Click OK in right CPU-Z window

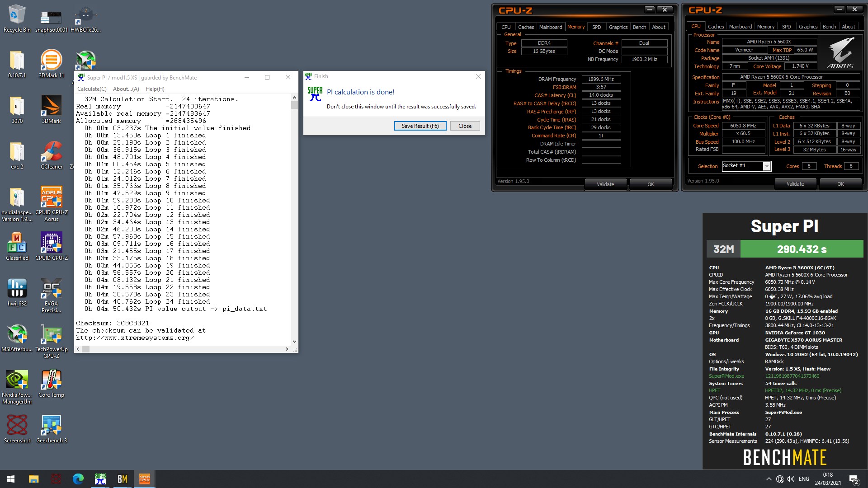(x=840, y=184)
